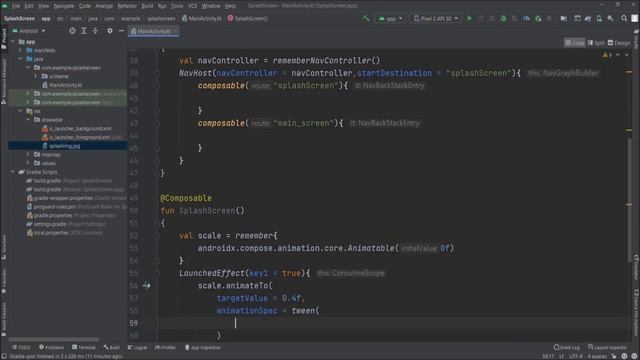
Task: Click the UTF-8 encoding in the status bar
Action: [576, 356]
